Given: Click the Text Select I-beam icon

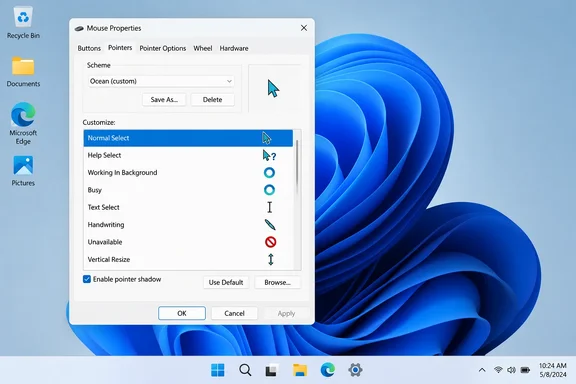Looking at the screenshot, I should tap(270, 207).
